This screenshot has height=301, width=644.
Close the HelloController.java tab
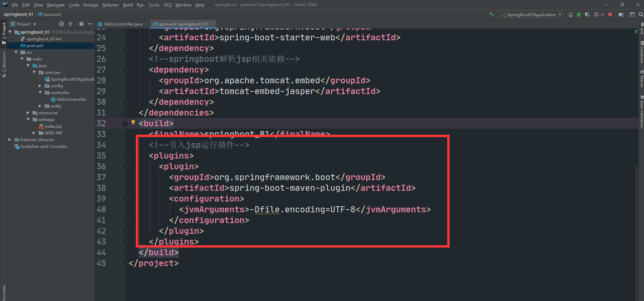(x=146, y=24)
